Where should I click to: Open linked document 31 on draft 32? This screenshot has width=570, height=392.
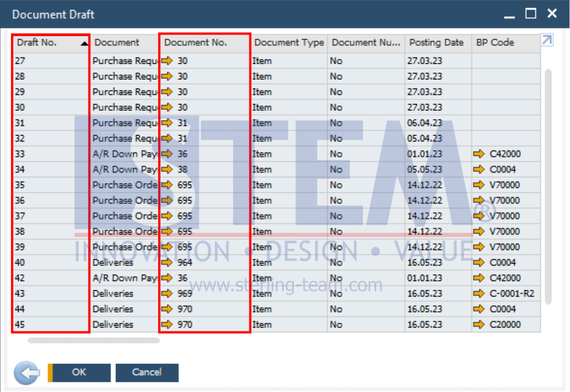pos(173,138)
